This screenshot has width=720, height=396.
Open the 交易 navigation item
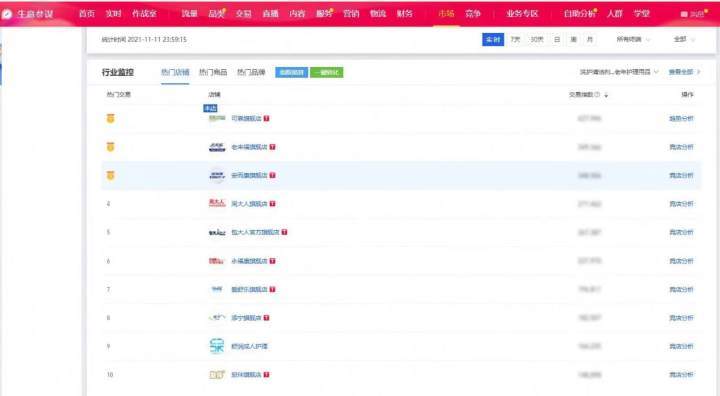(x=243, y=14)
